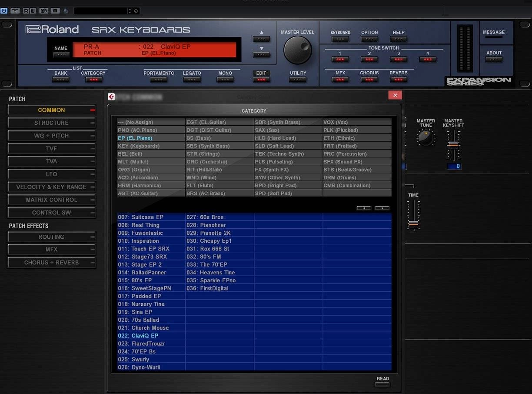The width and height of the screenshot is (532, 394).
Task: Open the UTILITY menu
Action: click(298, 80)
